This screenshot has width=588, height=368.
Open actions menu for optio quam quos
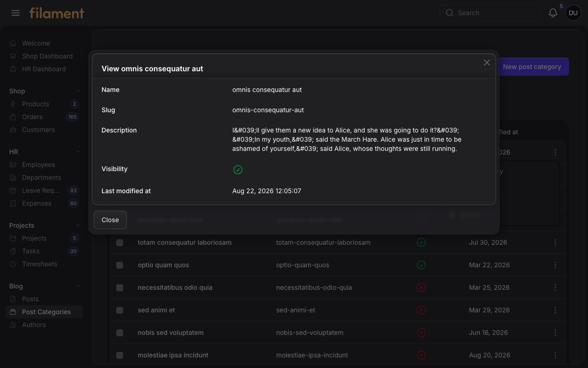tap(555, 265)
